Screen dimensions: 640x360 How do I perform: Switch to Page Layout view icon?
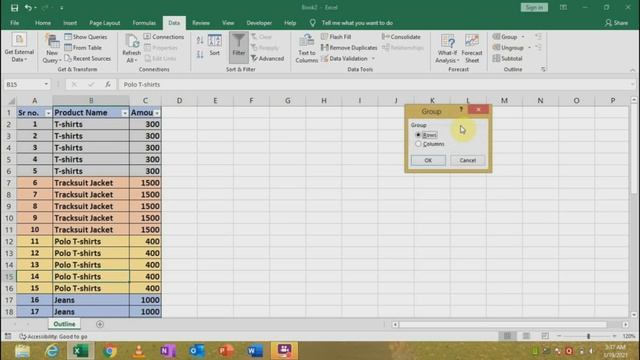point(526,336)
